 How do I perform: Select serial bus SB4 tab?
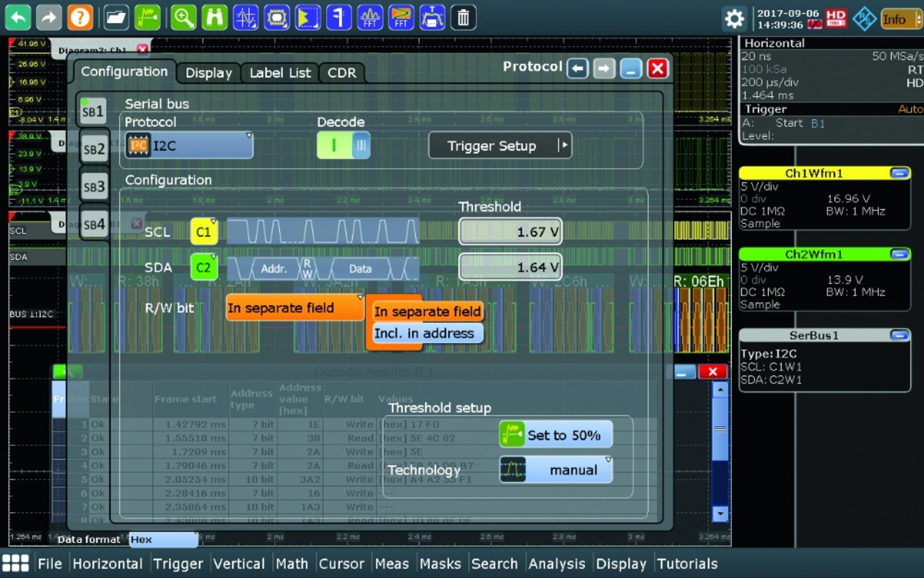pyautogui.click(x=94, y=225)
